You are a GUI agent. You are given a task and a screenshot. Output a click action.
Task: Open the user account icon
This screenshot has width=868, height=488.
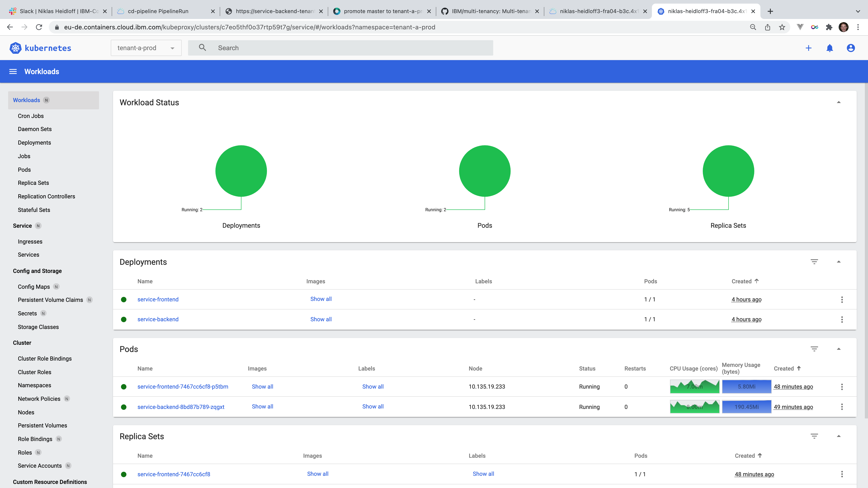(x=850, y=48)
